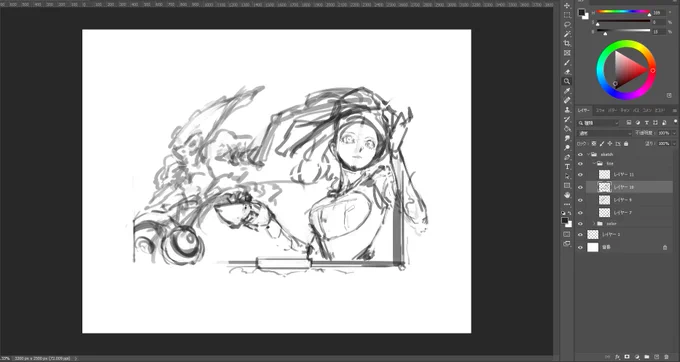This screenshot has width=680, height=362.
Task: Click the brightness B slider bar
Action: [x=624, y=31]
